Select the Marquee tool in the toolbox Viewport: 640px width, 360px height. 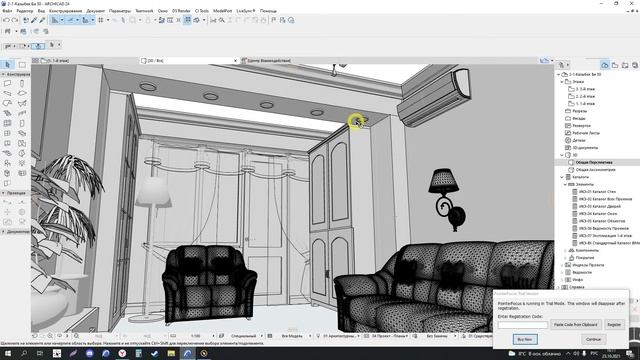click(22, 64)
